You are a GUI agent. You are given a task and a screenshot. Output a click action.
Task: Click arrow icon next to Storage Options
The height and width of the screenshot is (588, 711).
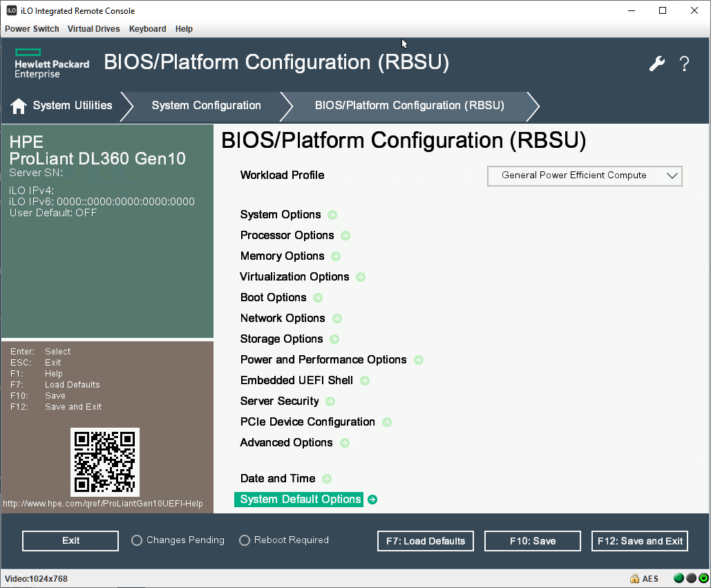pyautogui.click(x=334, y=339)
